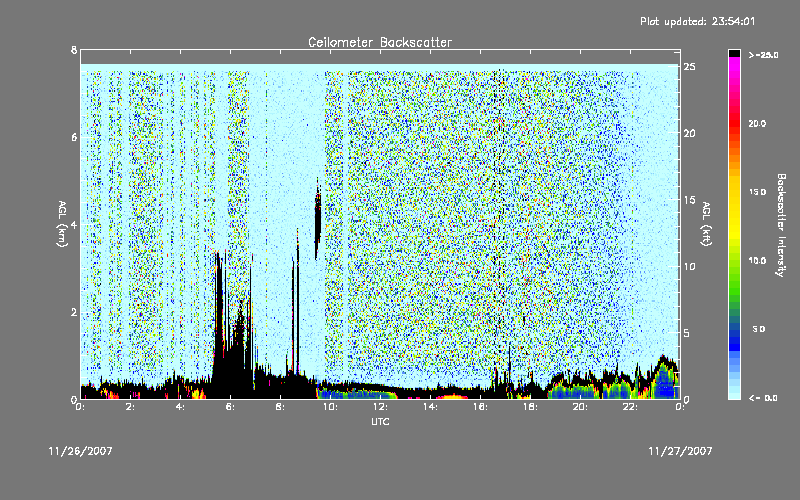Click the >-25.0 colorbar maximum label
Image resolution: width=800 pixels, height=500 pixels.
(763, 55)
